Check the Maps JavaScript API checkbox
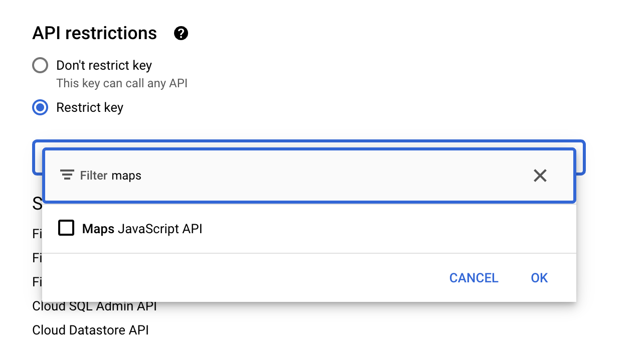The width and height of the screenshot is (644, 338). tap(66, 228)
